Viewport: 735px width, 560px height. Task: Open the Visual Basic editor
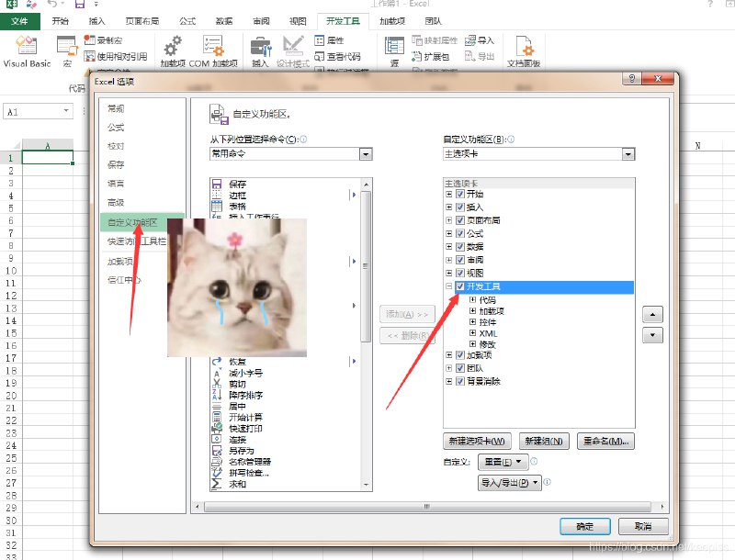[x=28, y=50]
